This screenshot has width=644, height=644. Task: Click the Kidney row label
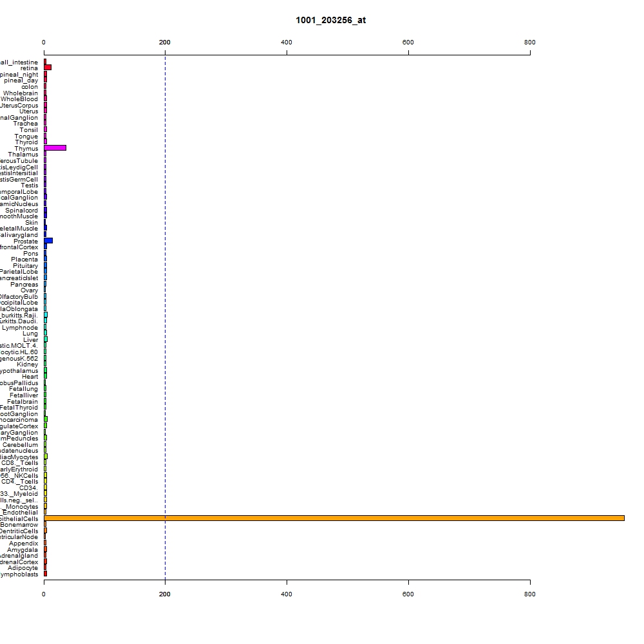click(x=27, y=365)
